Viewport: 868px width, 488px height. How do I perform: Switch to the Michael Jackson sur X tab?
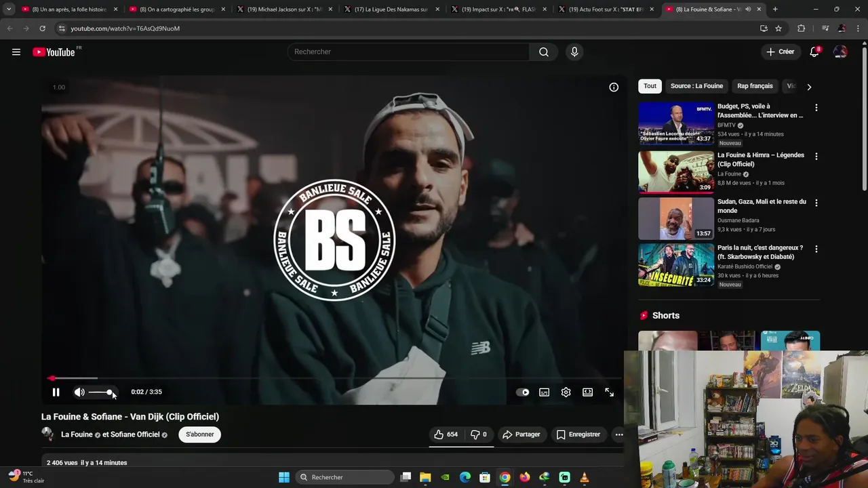click(284, 9)
